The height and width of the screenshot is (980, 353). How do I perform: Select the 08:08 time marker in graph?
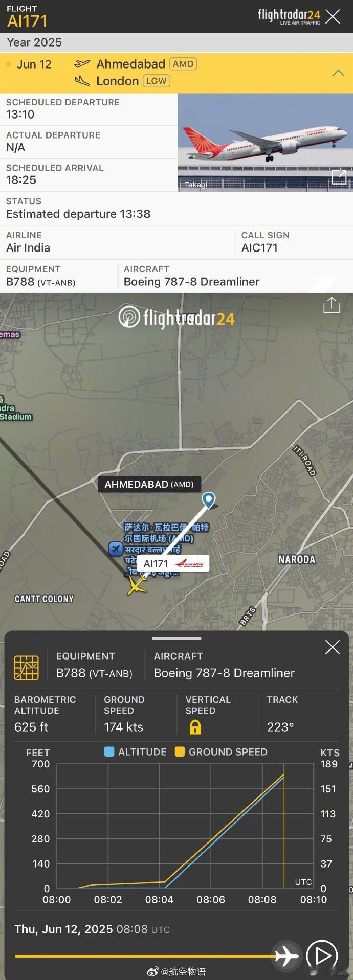(x=262, y=899)
